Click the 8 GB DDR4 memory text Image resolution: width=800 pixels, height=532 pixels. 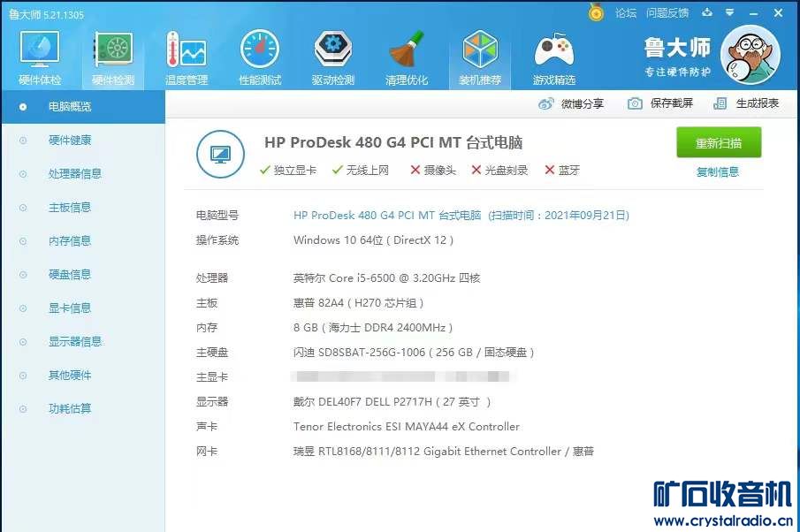[373, 328]
